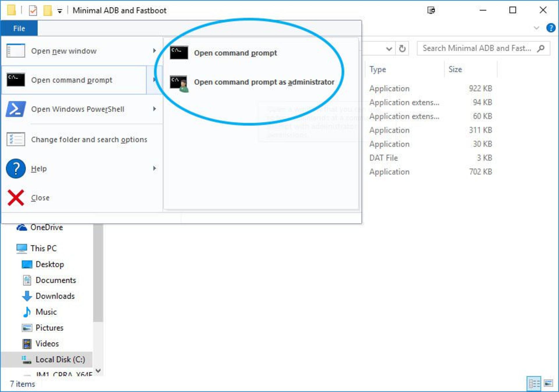Click the 3 KB size cell
The image size is (559, 392).
pos(484,158)
